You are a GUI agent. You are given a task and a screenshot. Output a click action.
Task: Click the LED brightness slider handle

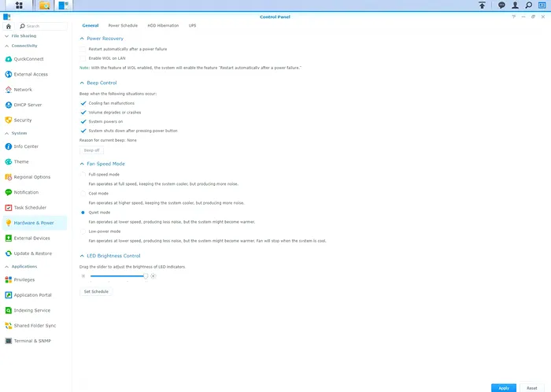click(146, 276)
